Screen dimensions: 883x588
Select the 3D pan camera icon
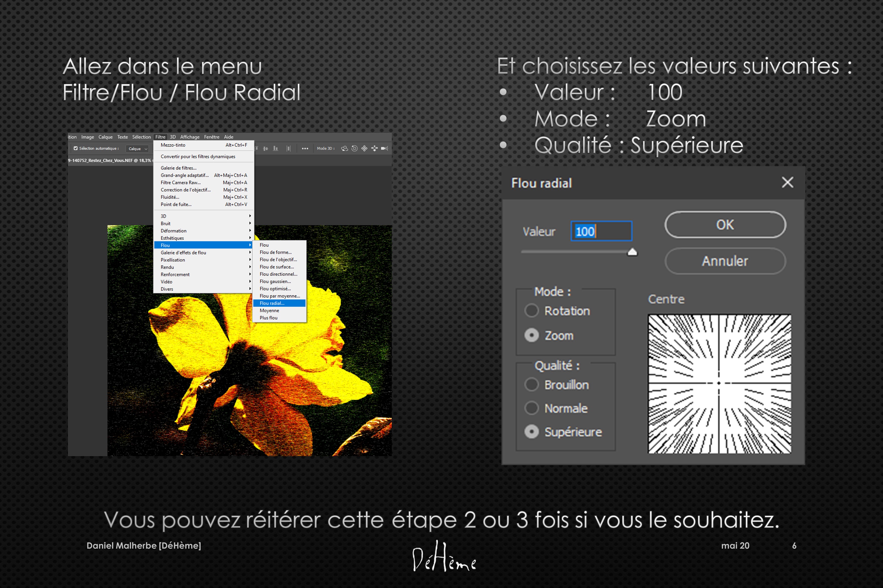(364, 148)
